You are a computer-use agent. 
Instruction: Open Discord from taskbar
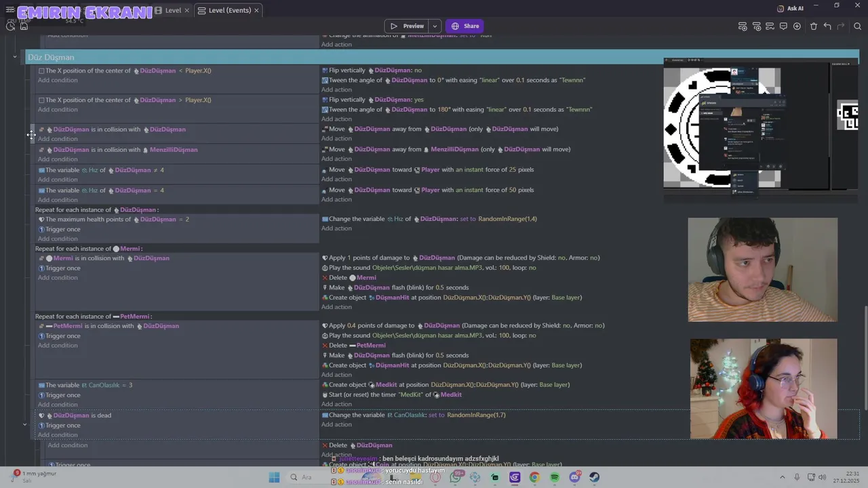tap(574, 477)
